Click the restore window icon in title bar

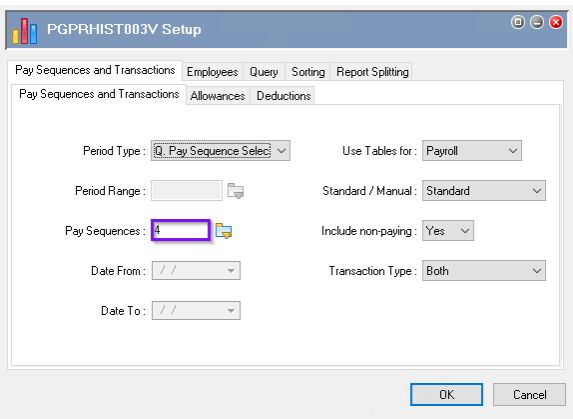click(518, 22)
